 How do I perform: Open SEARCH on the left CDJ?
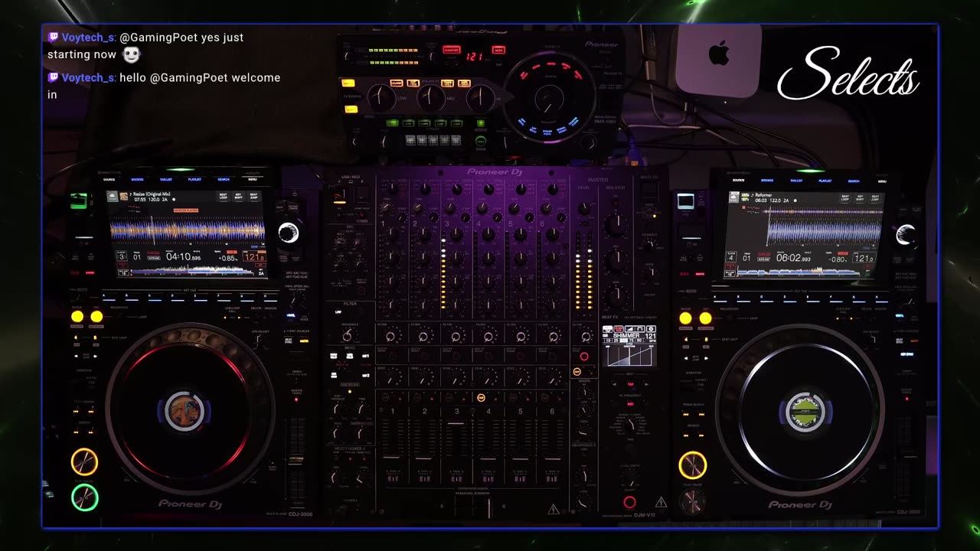point(224,179)
